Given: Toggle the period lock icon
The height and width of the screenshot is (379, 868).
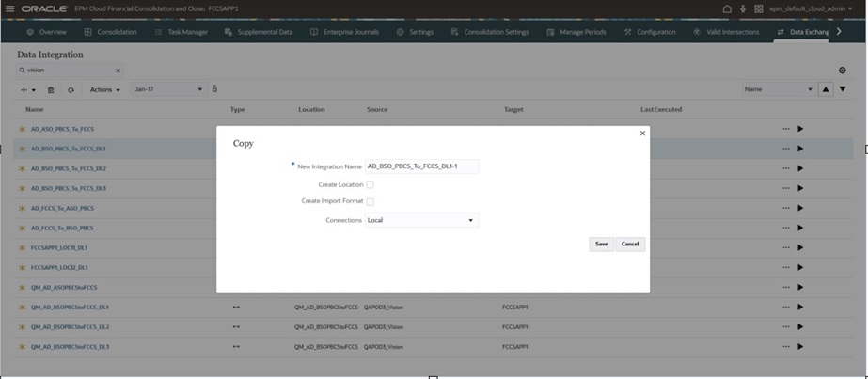Looking at the screenshot, I should [x=214, y=89].
